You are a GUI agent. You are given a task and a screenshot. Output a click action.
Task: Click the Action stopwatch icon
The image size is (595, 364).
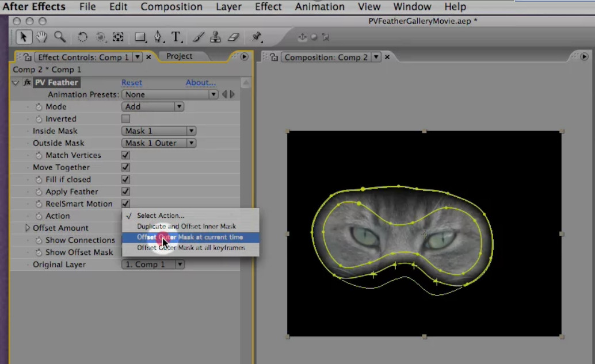coord(39,216)
